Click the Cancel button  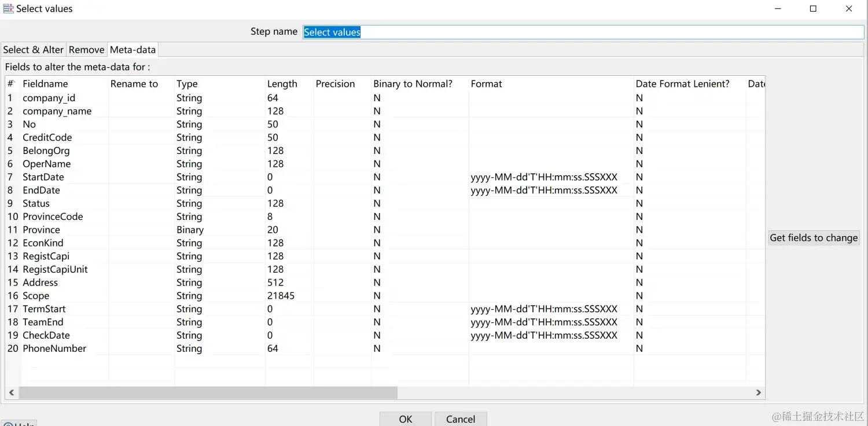tap(461, 419)
